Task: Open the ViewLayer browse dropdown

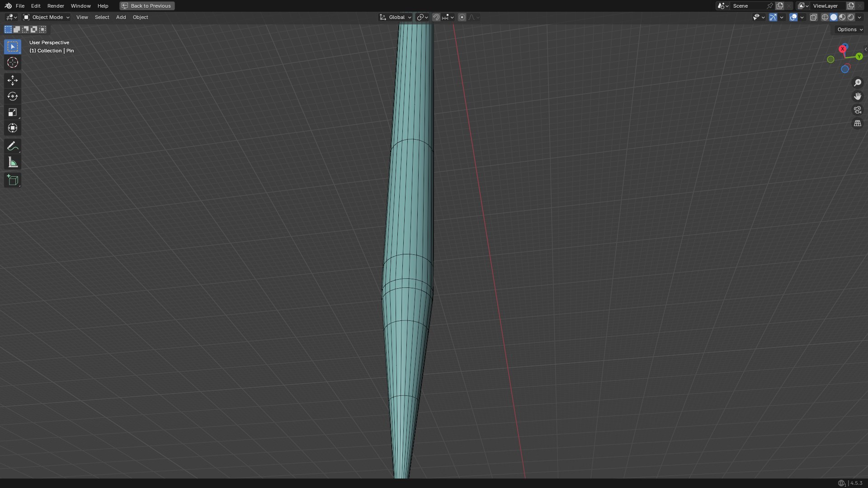Action: coord(803,6)
